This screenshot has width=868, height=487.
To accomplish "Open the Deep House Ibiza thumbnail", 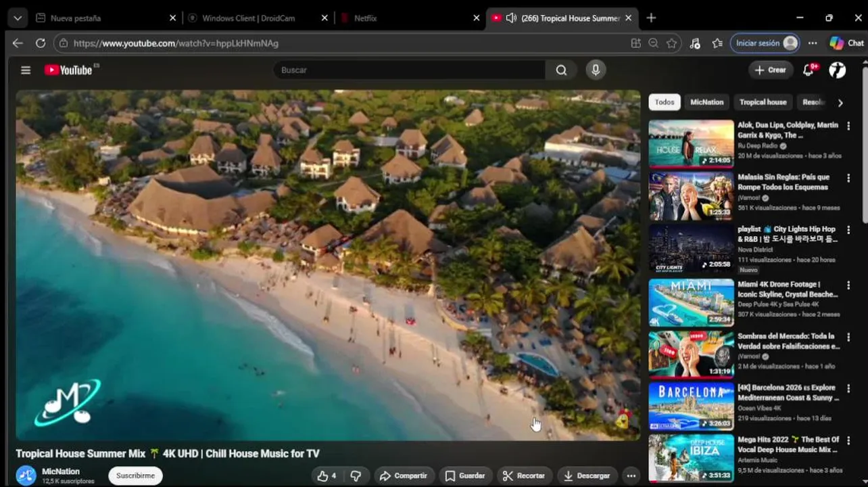I will tap(691, 458).
